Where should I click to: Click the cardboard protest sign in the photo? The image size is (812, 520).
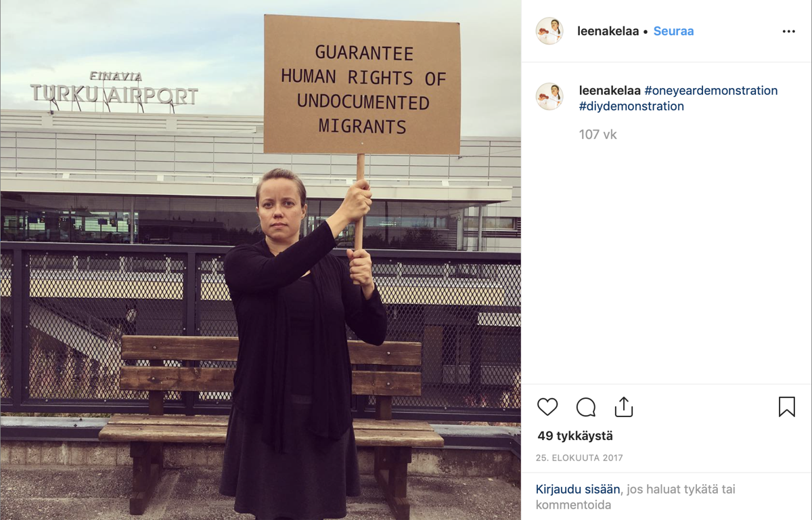click(x=362, y=85)
